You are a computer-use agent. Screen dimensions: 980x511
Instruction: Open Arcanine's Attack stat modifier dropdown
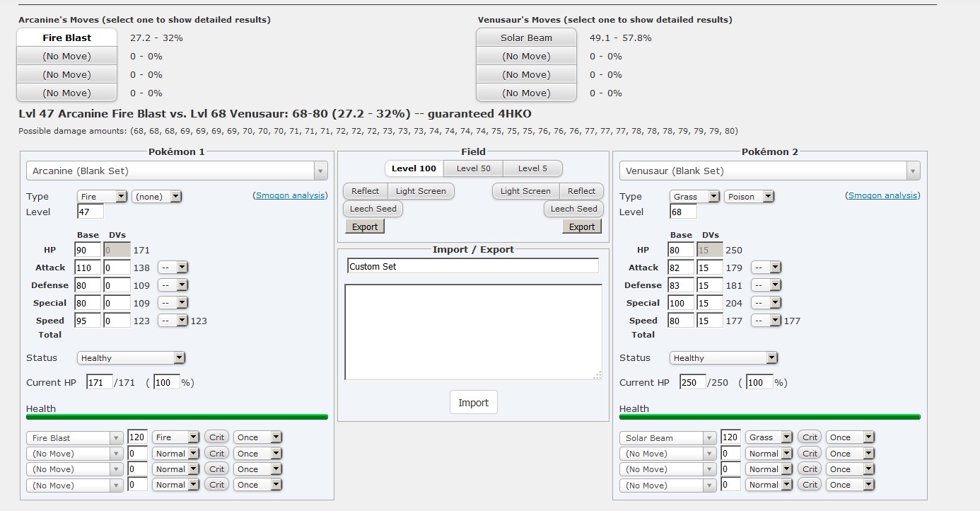tap(173, 268)
